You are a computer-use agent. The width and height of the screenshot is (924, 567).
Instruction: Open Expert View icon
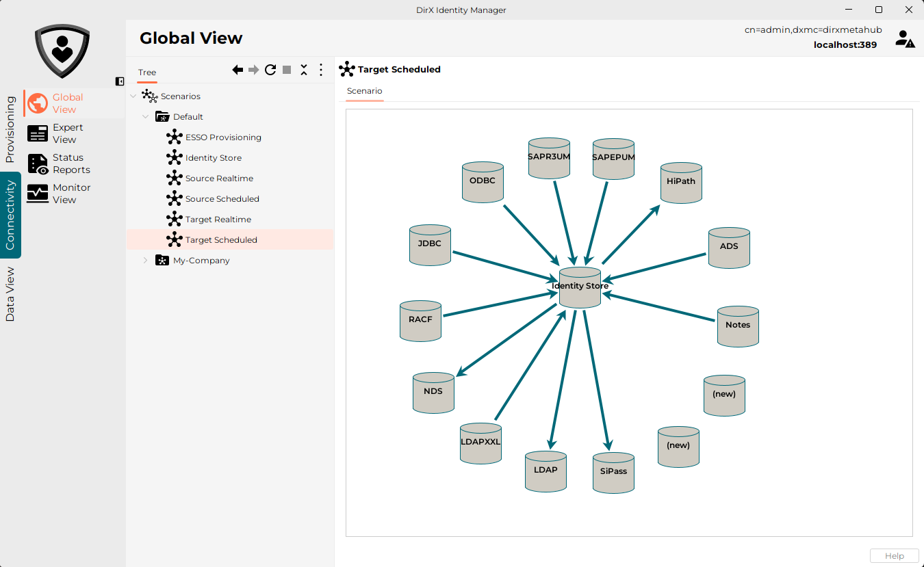pyautogui.click(x=38, y=133)
